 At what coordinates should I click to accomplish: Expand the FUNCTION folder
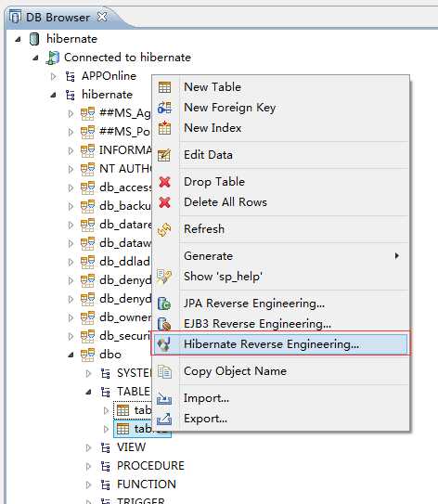(89, 485)
